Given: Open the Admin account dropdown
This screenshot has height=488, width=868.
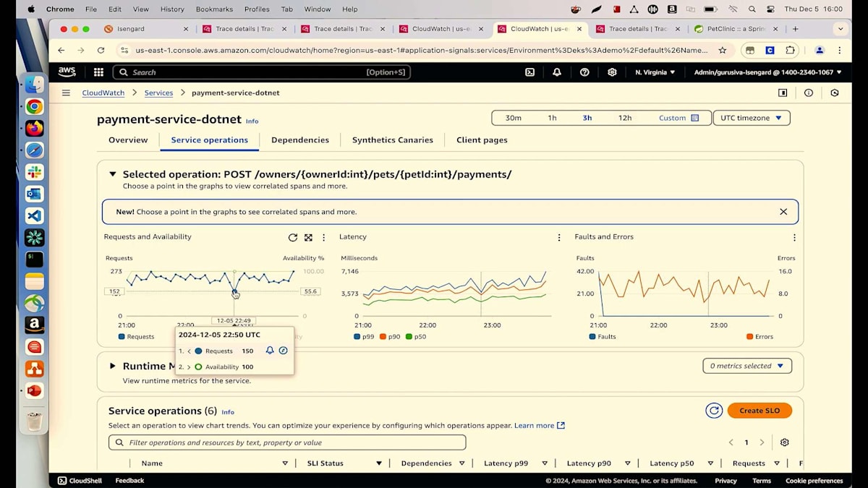Looking at the screenshot, I should pyautogui.click(x=768, y=72).
